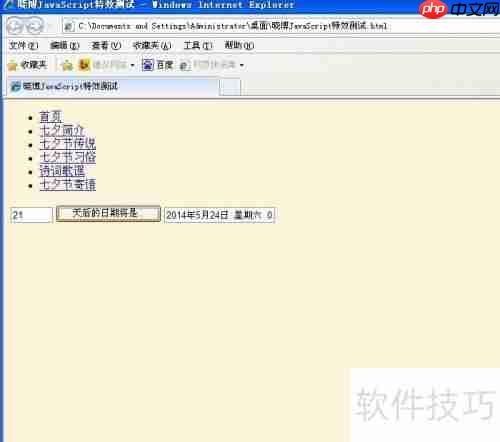The width and height of the screenshot is (500, 442).
Task: Click the add-to-favorites-bar star icon
Action: (x=67, y=65)
